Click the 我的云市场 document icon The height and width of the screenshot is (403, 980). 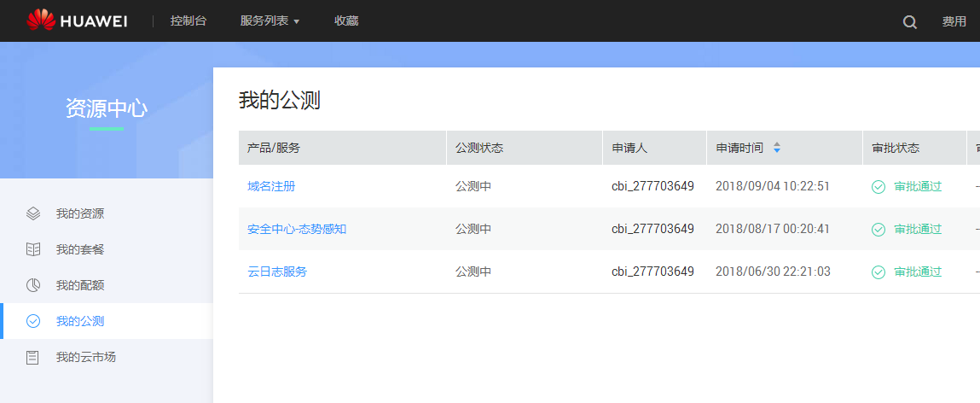(33, 357)
